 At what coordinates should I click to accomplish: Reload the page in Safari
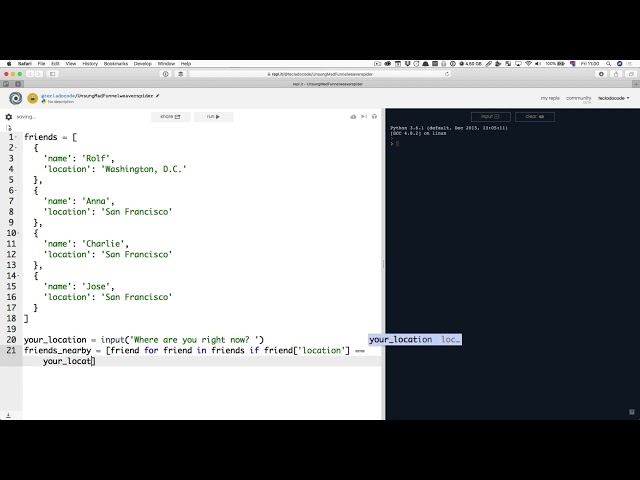click(447, 74)
